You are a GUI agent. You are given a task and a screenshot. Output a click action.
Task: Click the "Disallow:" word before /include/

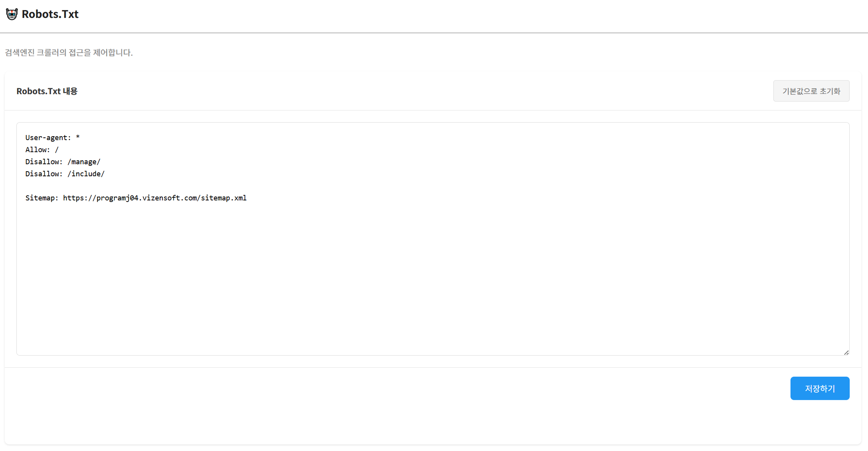pyautogui.click(x=44, y=174)
